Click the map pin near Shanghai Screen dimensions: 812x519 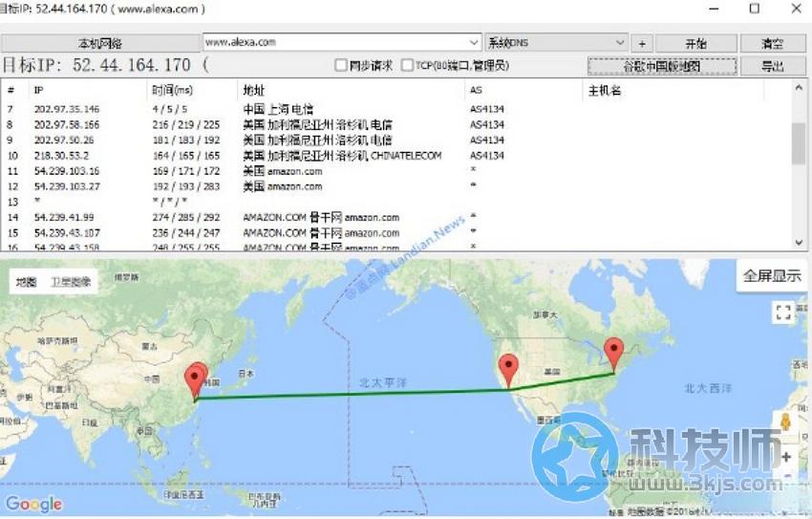196,378
